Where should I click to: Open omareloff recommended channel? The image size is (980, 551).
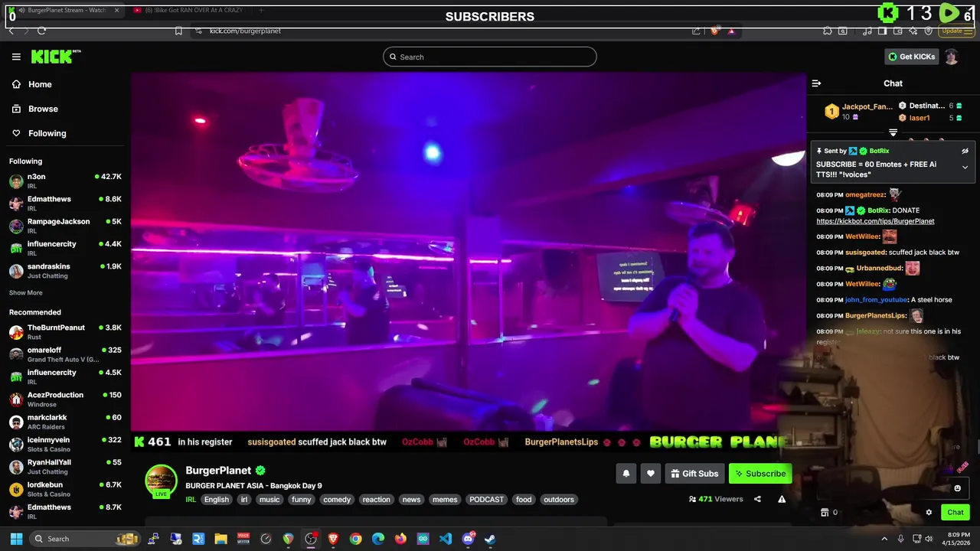pyautogui.click(x=65, y=354)
